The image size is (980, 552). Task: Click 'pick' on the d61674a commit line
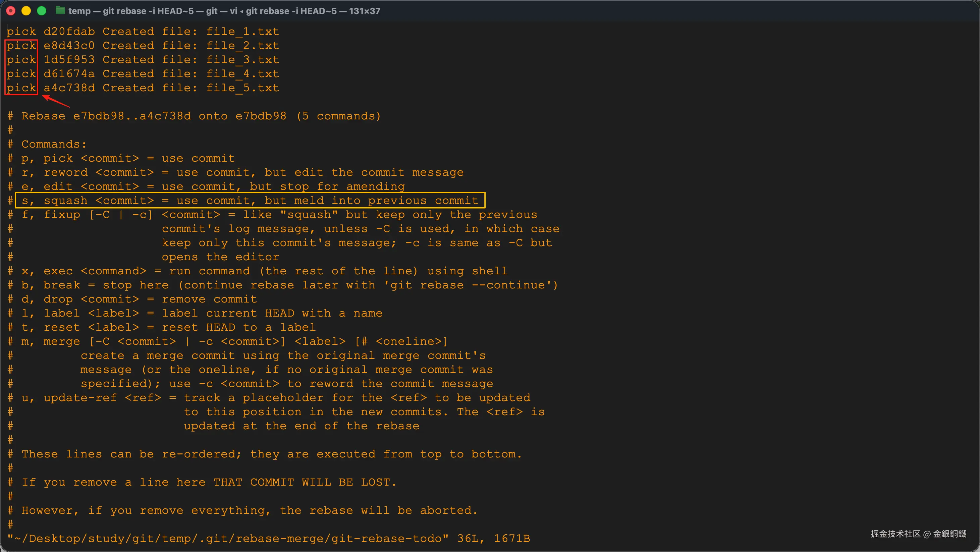(x=21, y=74)
